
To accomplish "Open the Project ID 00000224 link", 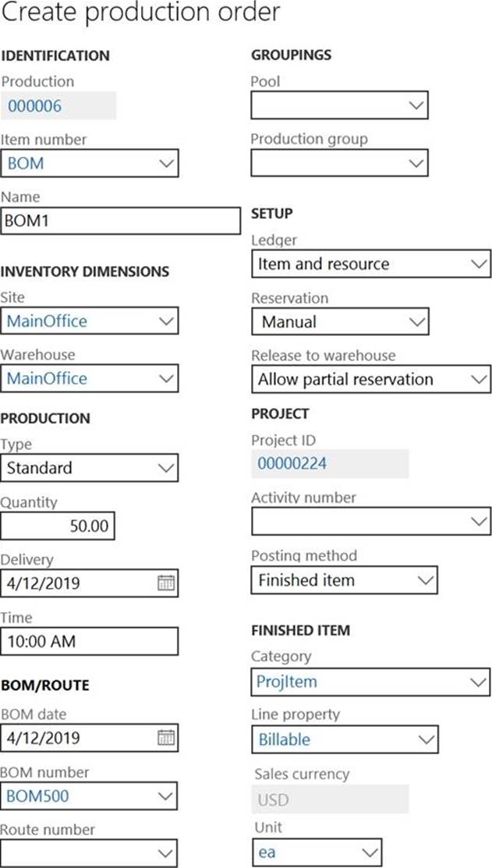I will [292, 464].
